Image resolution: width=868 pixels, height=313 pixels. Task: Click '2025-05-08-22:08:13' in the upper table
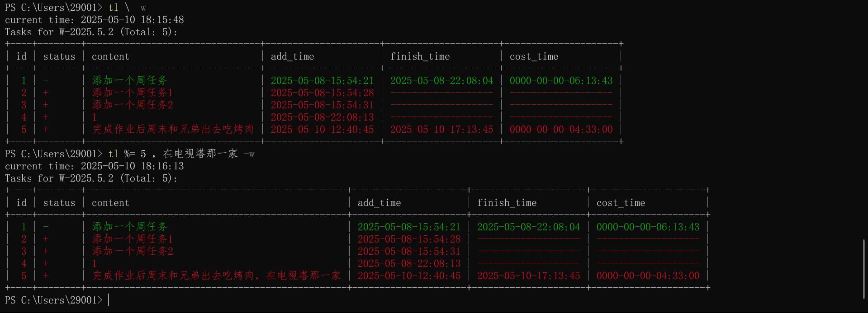click(322, 117)
